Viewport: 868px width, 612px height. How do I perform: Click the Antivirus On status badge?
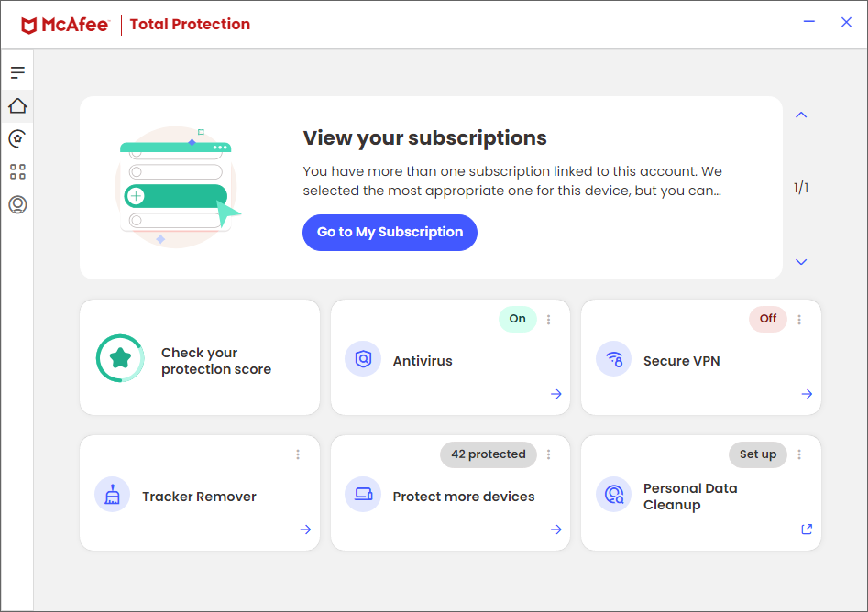[x=517, y=319]
